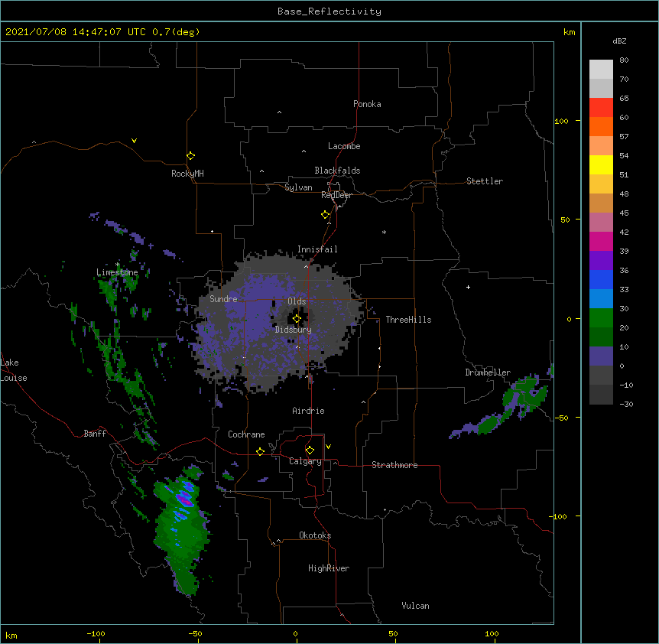Click the Okotoks label
This screenshot has width=659, height=644.
tap(315, 535)
